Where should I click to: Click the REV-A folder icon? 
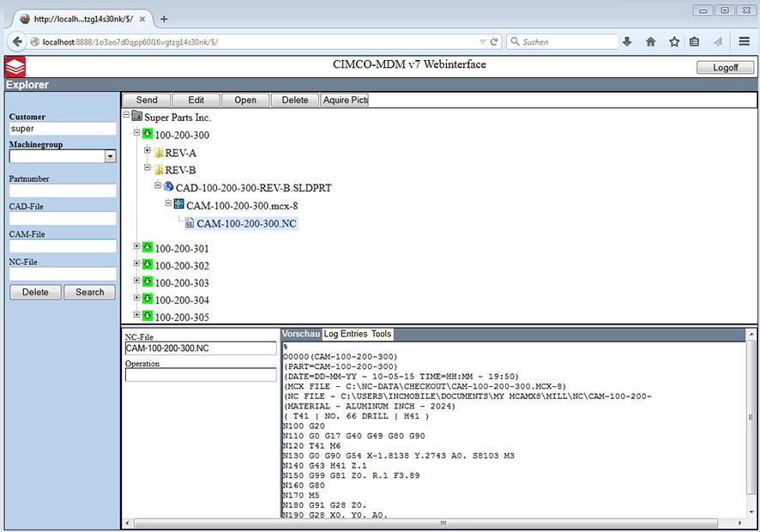click(x=159, y=152)
